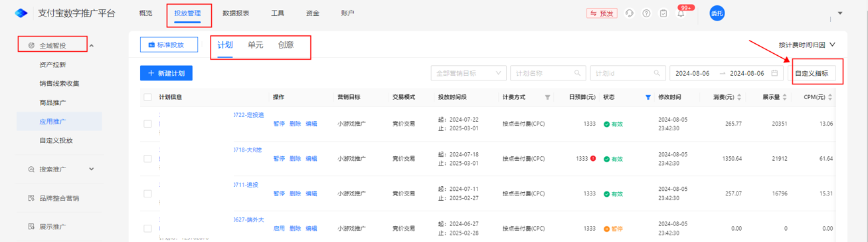Switch to the 计划 tab
868x242 pixels.
225,45
